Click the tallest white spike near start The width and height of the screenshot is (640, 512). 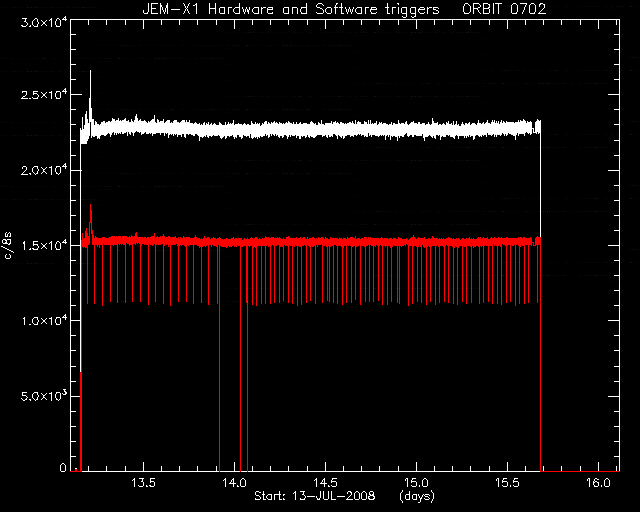pyautogui.click(x=90, y=90)
